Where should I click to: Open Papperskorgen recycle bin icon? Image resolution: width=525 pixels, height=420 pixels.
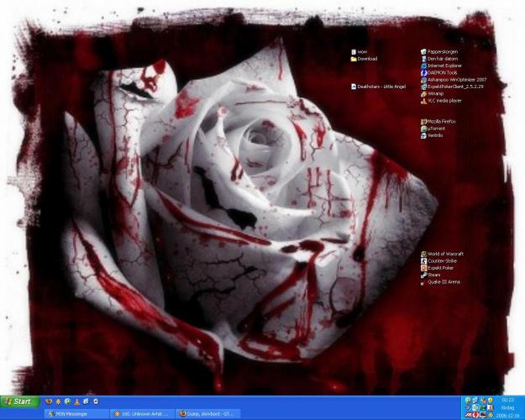click(423, 52)
